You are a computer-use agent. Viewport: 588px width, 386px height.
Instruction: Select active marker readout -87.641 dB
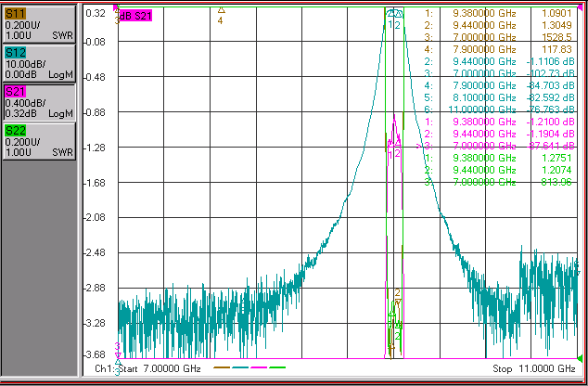[551, 146]
